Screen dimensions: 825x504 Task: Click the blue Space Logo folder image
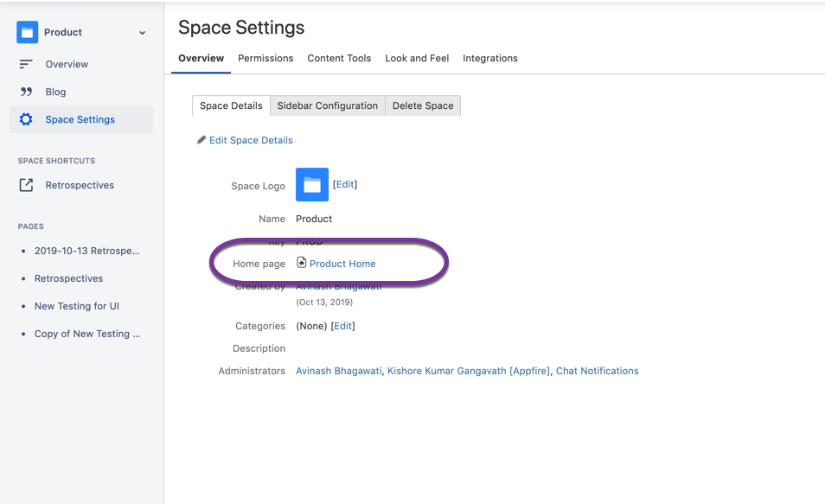click(x=312, y=185)
